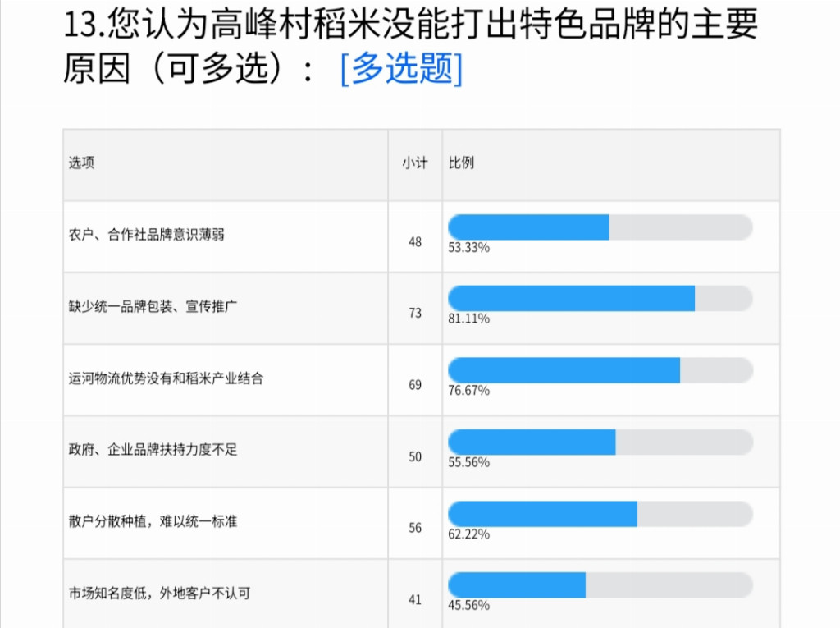This screenshot has width=840, height=628.
Task: Select option 散户分散种植，难以统一标准
Action: pyautogui.click(x=153, y=521)
